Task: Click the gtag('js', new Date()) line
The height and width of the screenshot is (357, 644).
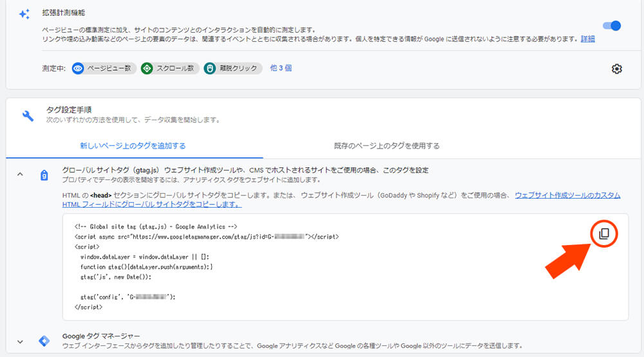Action: coord(116,277)
